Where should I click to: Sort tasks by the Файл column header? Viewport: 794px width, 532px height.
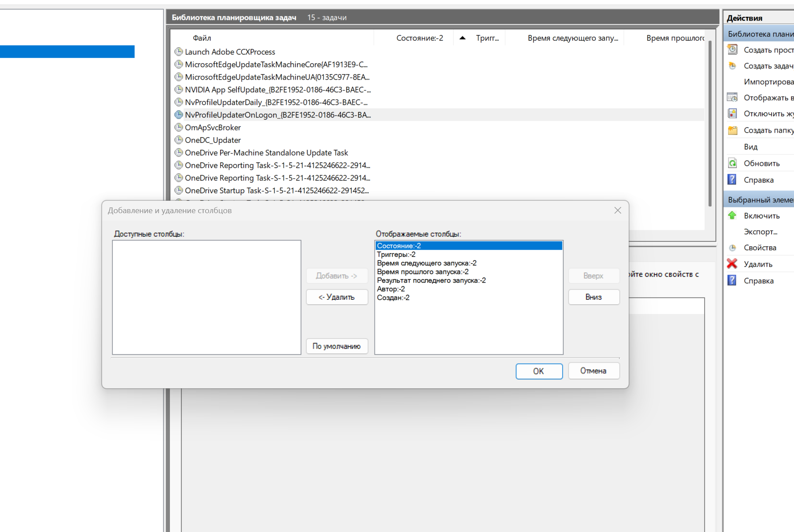point(272,38)
